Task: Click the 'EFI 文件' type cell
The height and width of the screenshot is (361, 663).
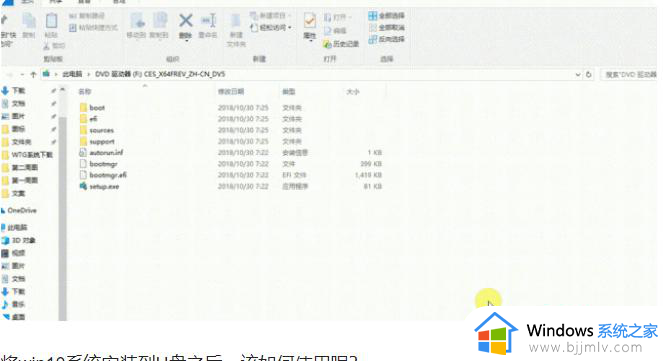Action: coord(294,175)
